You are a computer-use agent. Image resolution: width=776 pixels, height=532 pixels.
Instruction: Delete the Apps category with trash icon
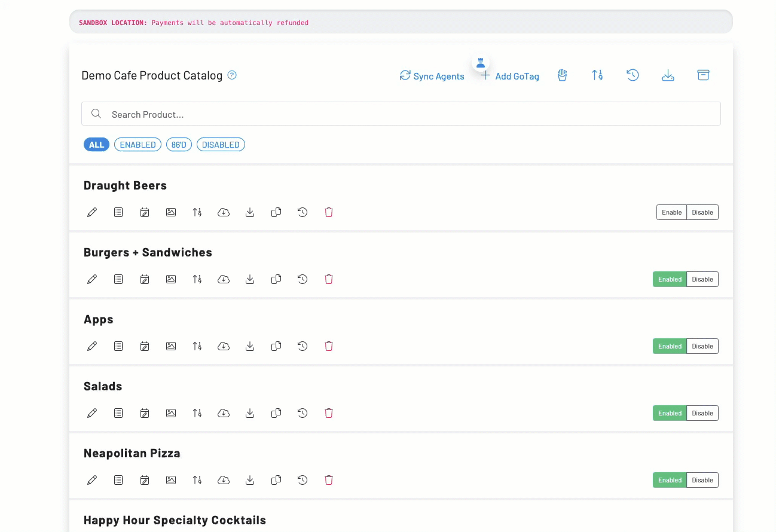328,346
